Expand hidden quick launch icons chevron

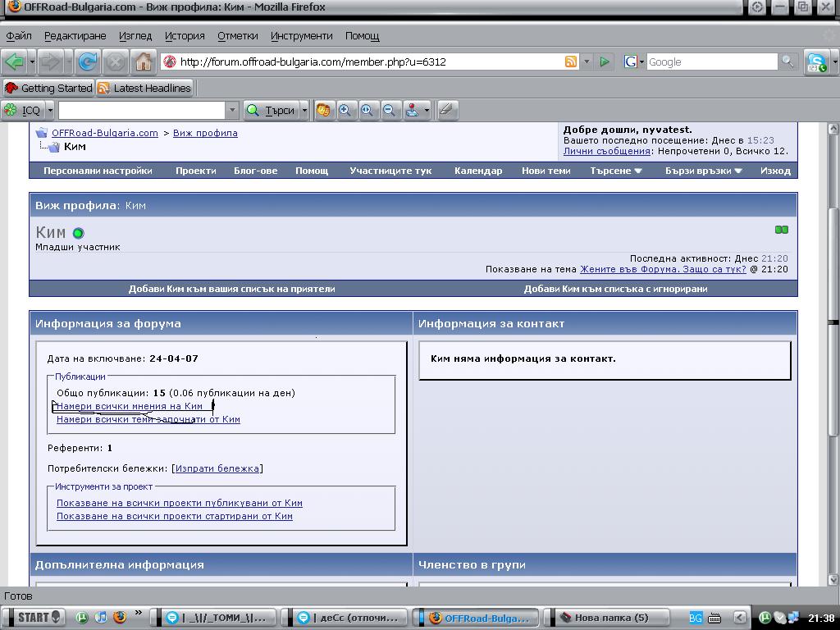[x=139, y=612]
